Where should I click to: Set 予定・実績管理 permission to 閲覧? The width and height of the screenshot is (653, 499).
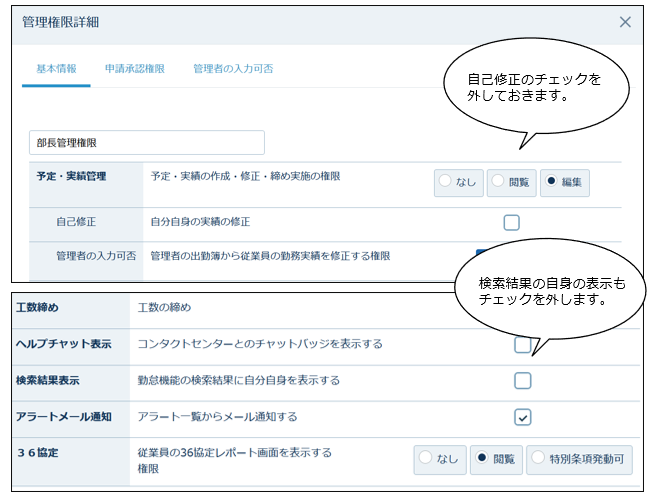tap(510, 182)
